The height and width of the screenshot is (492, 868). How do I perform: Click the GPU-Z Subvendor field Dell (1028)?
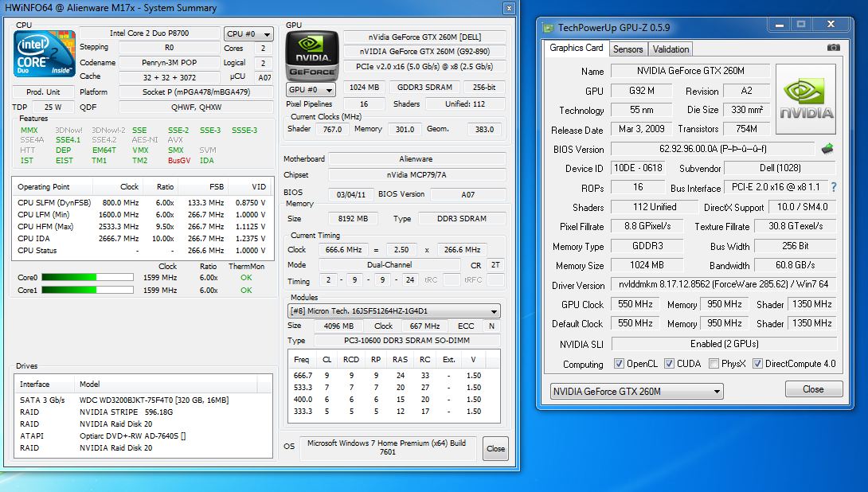(x=780, y=168)
